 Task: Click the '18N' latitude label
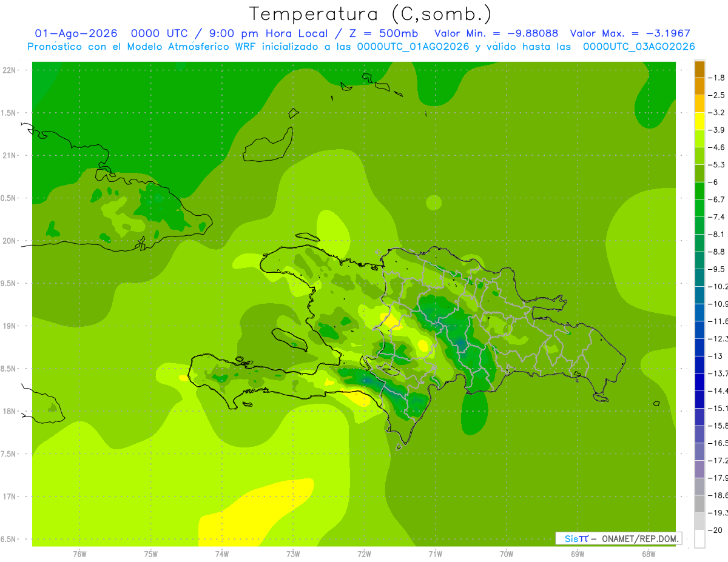(x=9, y=411)
